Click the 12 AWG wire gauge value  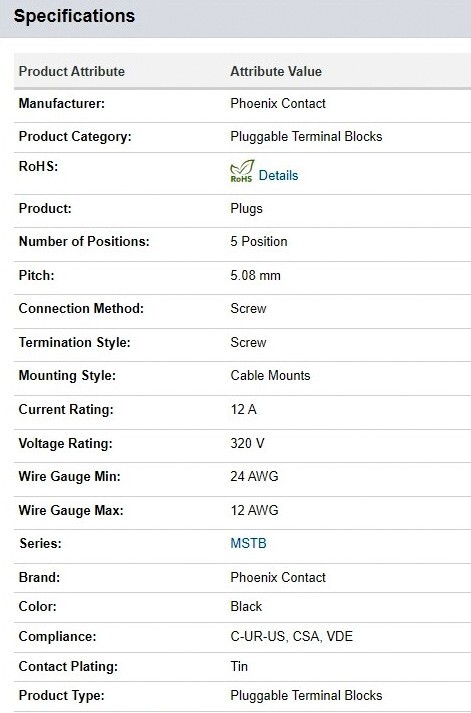(x=254, y=510)
